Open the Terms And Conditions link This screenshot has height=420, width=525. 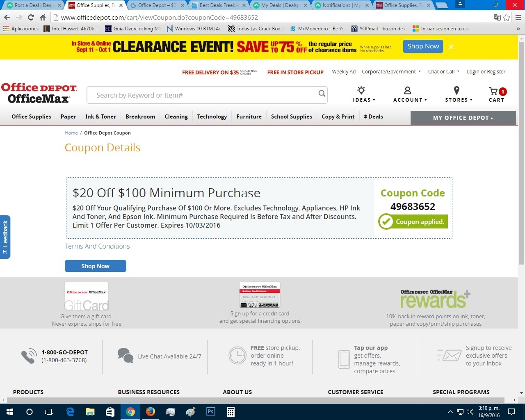[97, 246]
